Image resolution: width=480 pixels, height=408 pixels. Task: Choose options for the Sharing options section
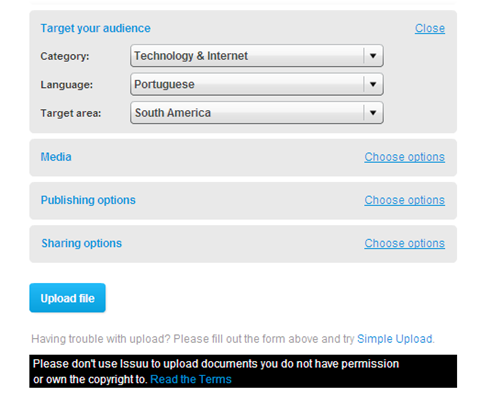click(404, 243)
